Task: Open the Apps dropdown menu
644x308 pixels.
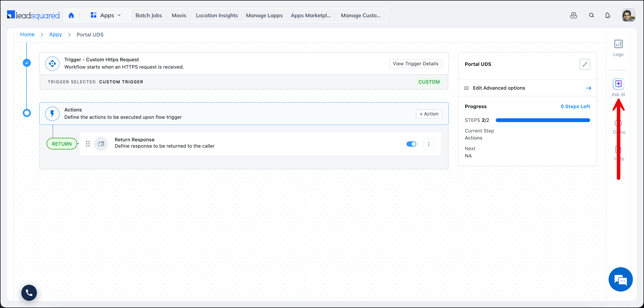Action: click(106, 15)
